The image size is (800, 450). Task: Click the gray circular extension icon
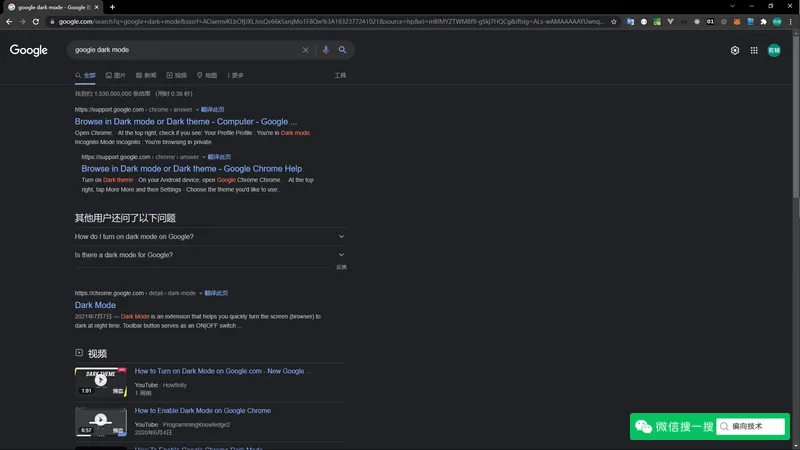(723, 21)
